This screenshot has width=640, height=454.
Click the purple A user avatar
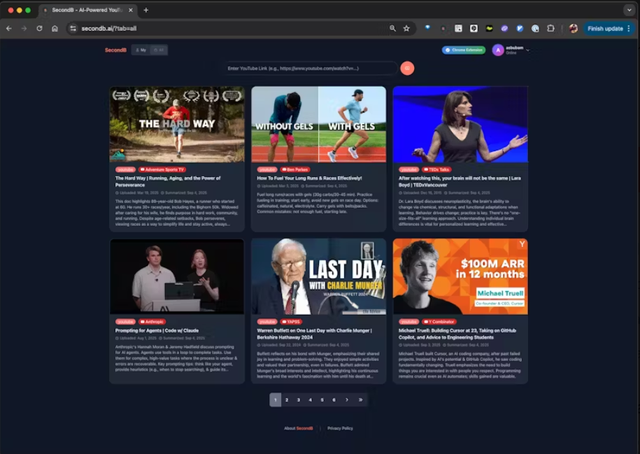pos(498,50)
